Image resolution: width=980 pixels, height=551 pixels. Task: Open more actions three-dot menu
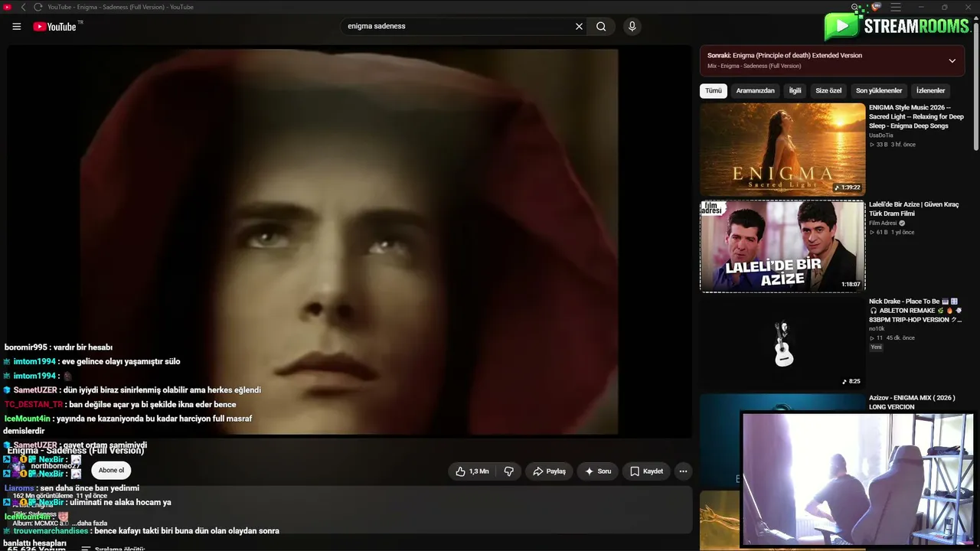coord(684,471)
